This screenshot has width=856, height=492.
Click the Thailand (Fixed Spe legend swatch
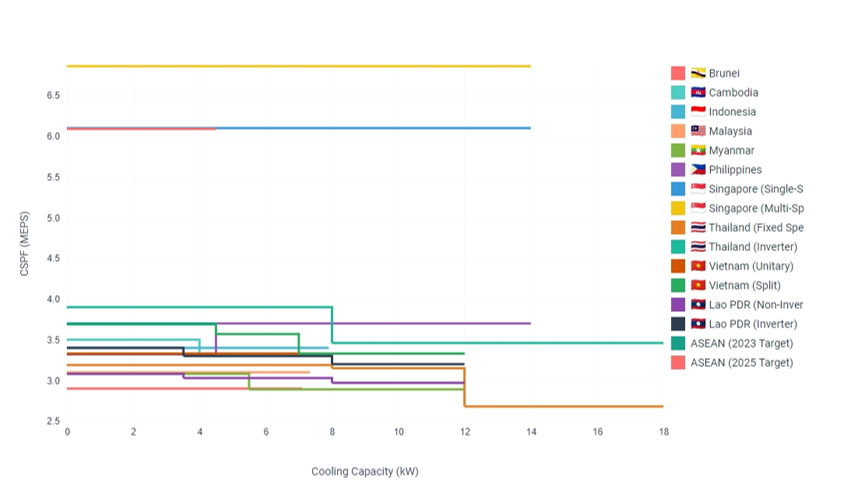point(678,227)
